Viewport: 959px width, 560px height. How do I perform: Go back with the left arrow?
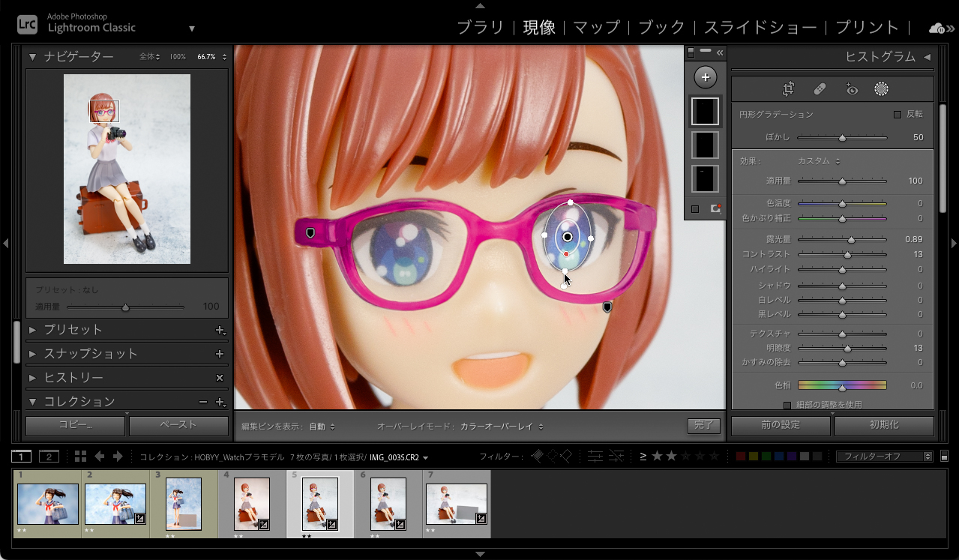pyautogui.click(x=100, y=456)
